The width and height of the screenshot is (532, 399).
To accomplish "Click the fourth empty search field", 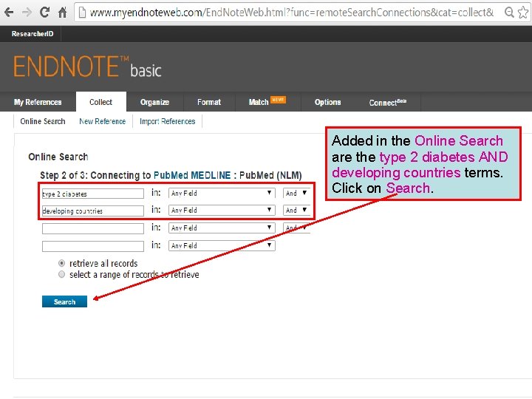I will coord(93,246).
